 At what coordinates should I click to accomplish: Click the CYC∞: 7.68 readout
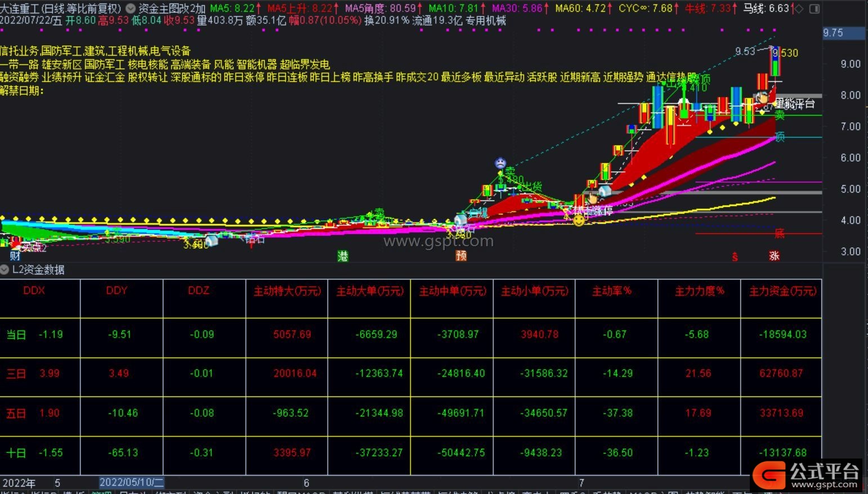[648, 8]
